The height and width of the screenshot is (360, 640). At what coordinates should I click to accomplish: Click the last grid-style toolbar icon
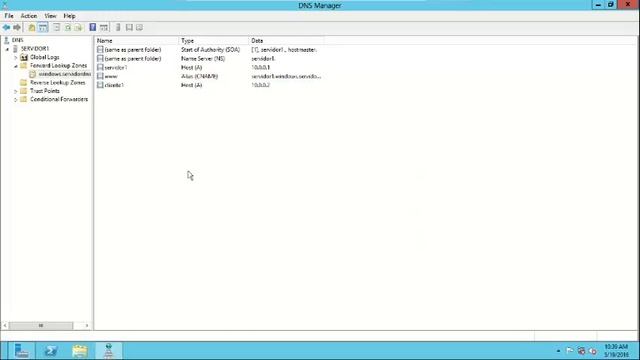[x=140, y=27]
